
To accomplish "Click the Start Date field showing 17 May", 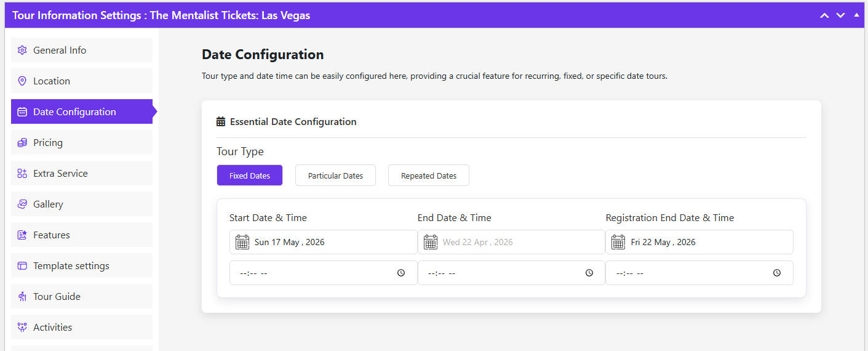I will [332, 242].
